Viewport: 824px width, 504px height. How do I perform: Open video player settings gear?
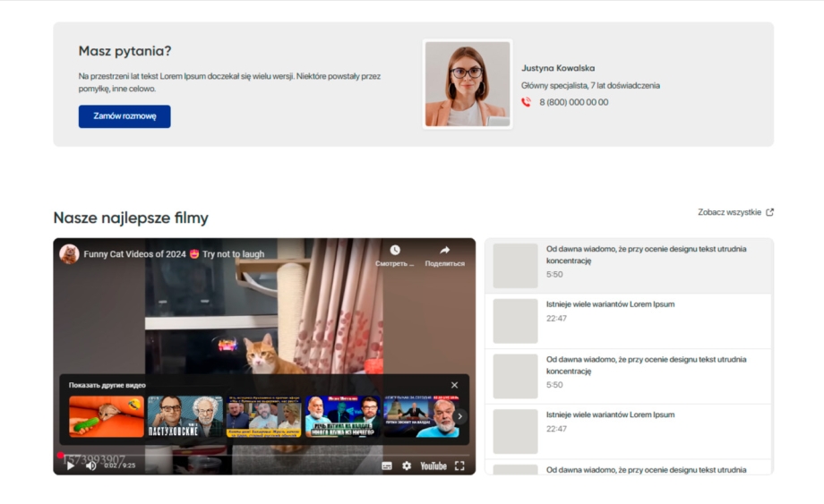[407, 466]
